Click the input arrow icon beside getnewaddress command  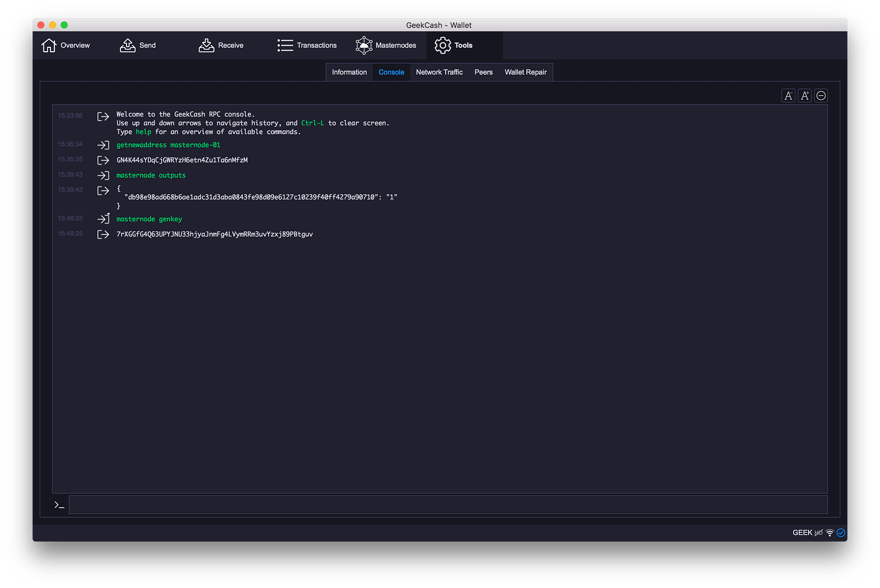[x=103, y=145]
